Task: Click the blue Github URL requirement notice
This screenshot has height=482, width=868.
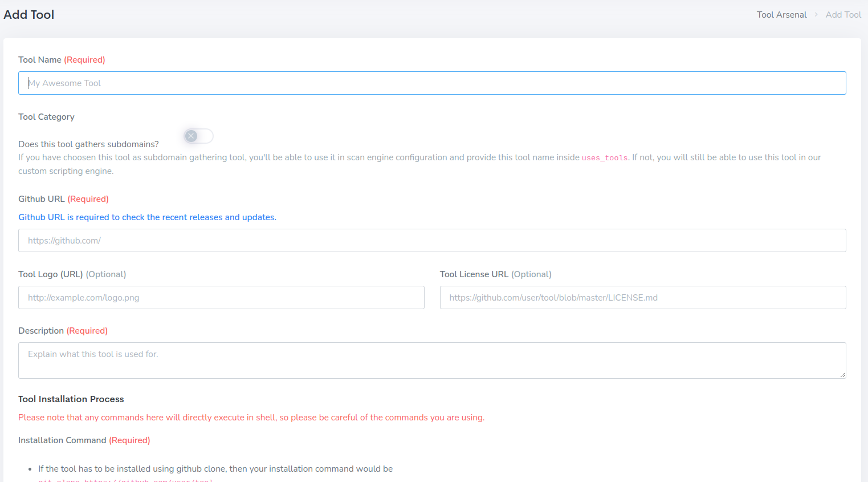Action: tap(147, 217)
